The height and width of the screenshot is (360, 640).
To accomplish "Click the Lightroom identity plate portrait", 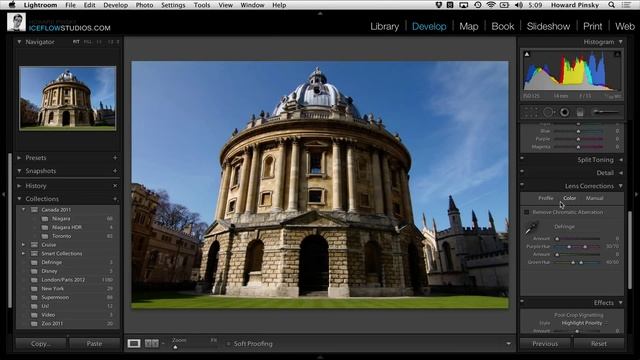I will tap(16, 22).
